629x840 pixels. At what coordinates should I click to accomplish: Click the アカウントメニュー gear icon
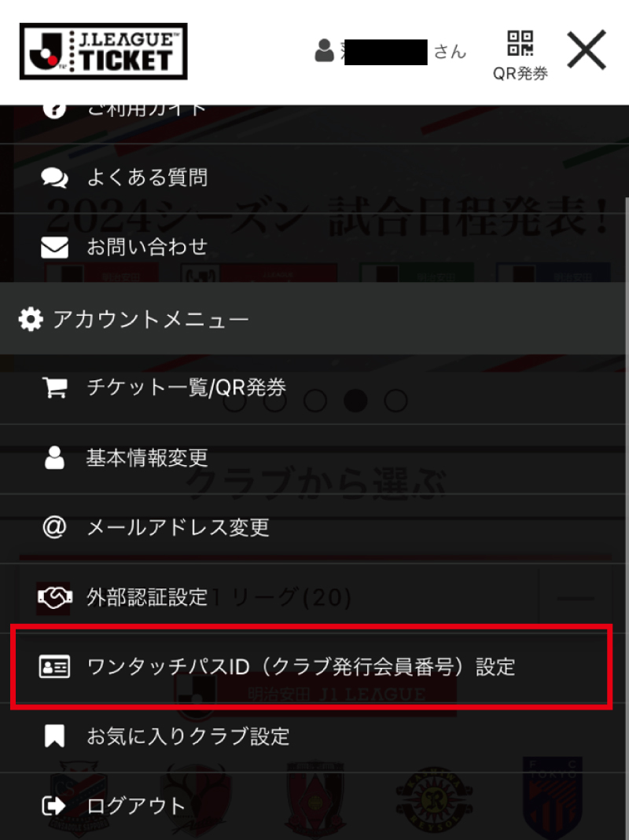pos(31,319)
